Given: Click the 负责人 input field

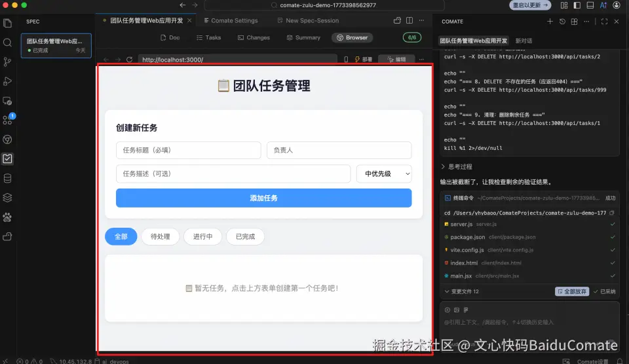Looking at the screenshot, I should pos(339,151).
